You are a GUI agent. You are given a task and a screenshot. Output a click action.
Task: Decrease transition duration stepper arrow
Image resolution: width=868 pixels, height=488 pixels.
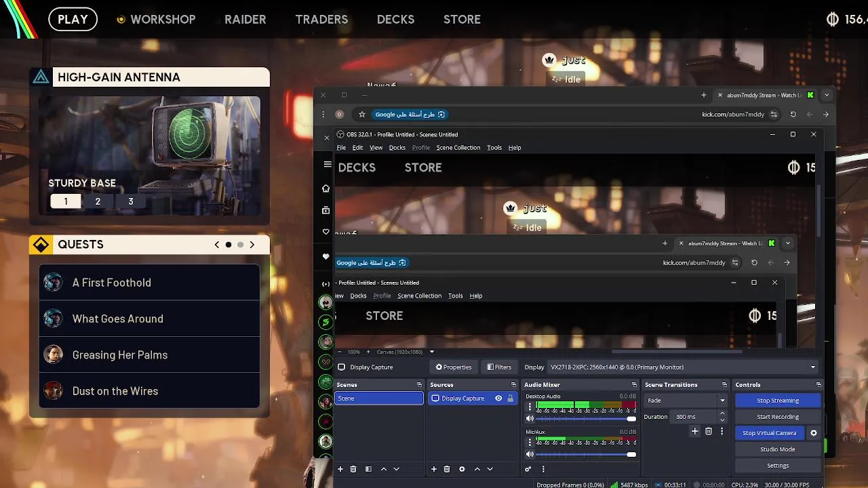click(722, 420)
